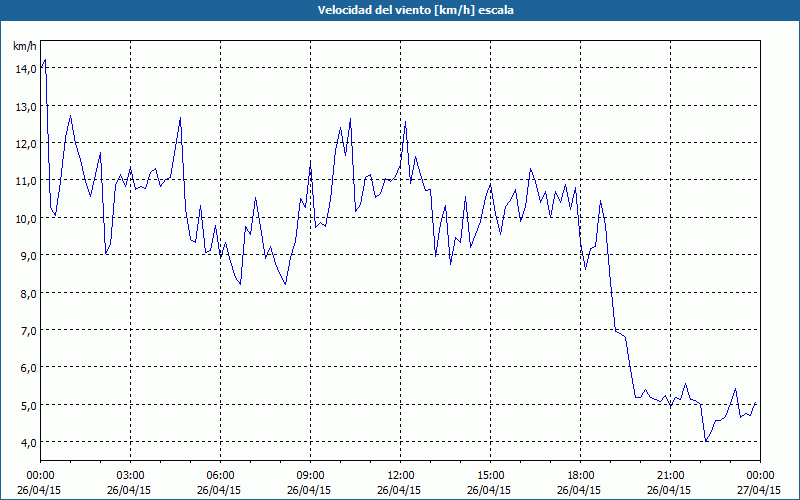Click the '00:00' time label dated 27/04/15
This screenshot has height=500, width=800.
coord(760,476)
